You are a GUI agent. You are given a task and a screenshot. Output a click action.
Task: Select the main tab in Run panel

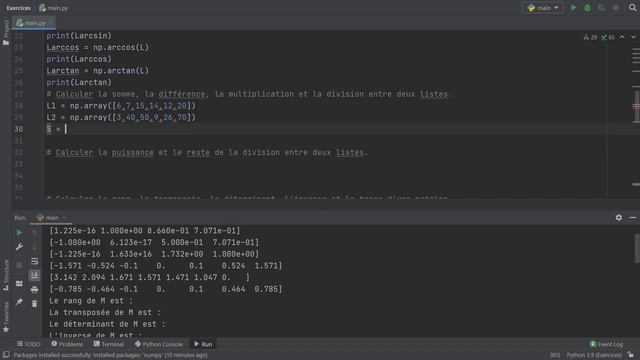point(51,218)
